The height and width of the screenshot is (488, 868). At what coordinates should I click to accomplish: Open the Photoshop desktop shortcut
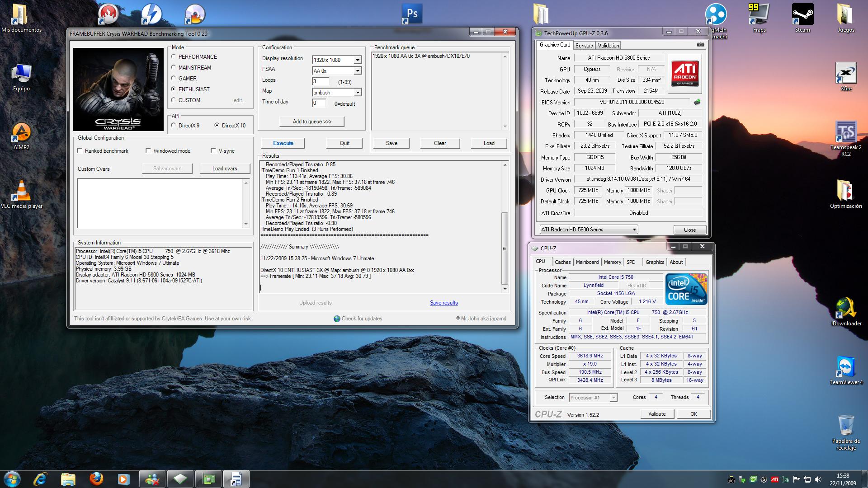pos(412,14)
